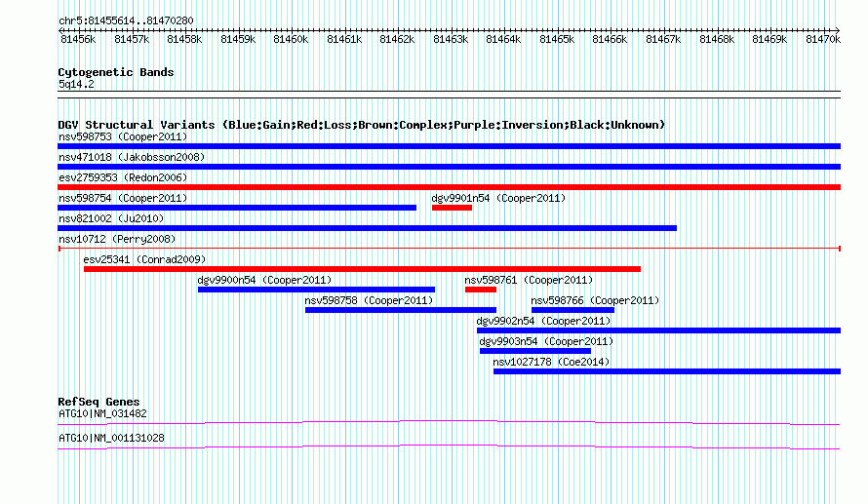Click the 81464k ruler tick label
This screenshot has width=868, height=504.
coord(504,39)
